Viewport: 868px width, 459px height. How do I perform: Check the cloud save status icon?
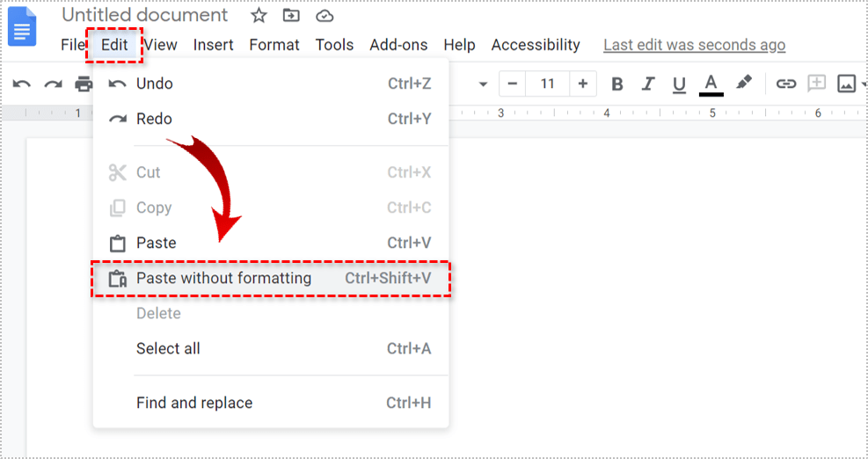[325, 16]
